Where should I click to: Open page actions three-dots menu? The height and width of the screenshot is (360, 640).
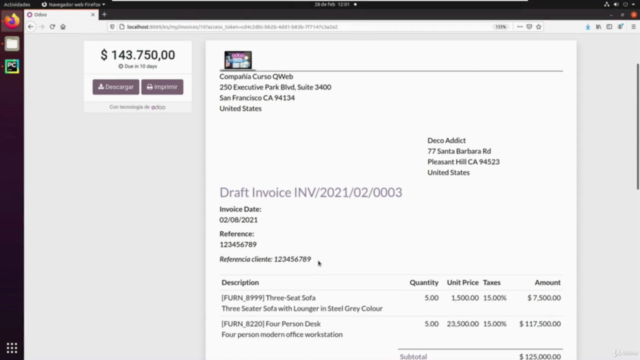(520, 27)
